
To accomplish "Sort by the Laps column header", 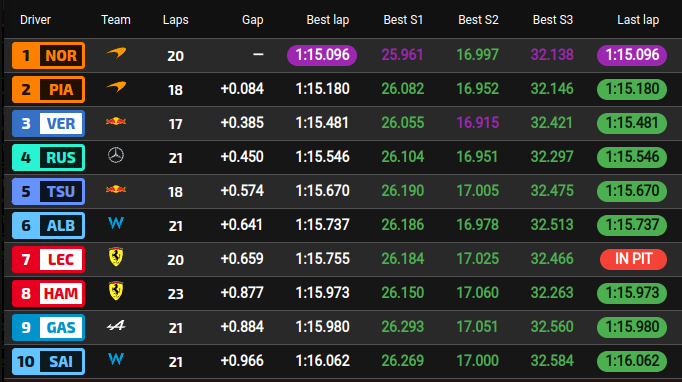I will pos(176,20).
